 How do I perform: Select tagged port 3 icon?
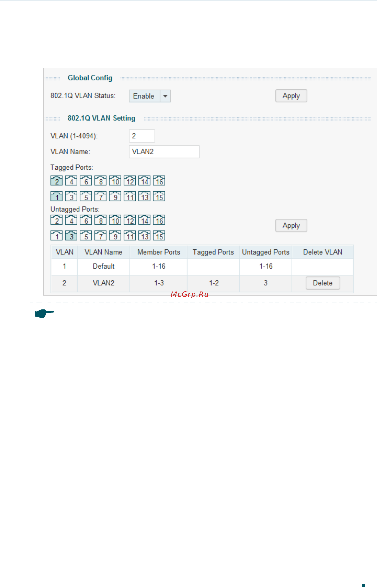(71, 196)
